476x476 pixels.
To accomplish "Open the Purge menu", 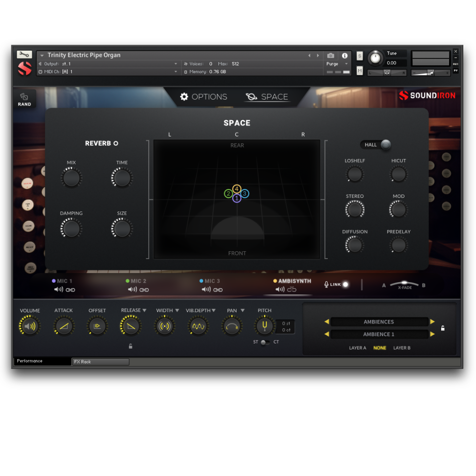I will click(x=337, y=64).
